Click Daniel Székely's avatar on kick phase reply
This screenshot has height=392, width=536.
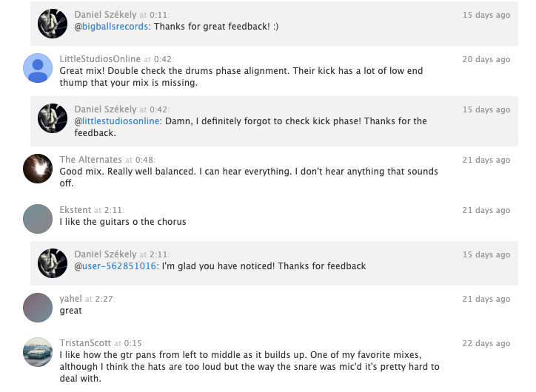pos(53,118)
